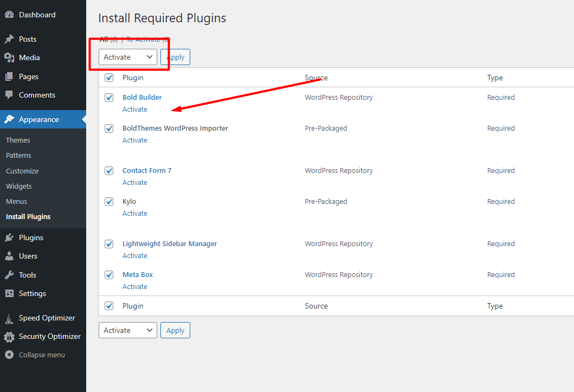Screen dimensions: 574x392
Task: Uncheck the Bold Builder checkbox
Action: 109,98
